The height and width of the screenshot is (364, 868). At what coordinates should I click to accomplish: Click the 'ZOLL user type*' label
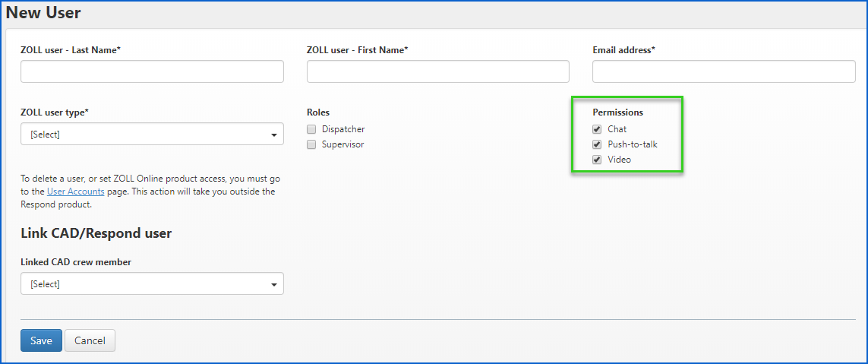pos(55,112)
